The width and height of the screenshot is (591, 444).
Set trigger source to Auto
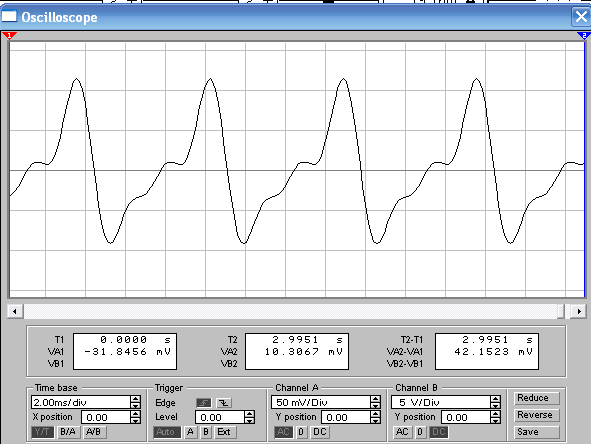click(167, 432)
